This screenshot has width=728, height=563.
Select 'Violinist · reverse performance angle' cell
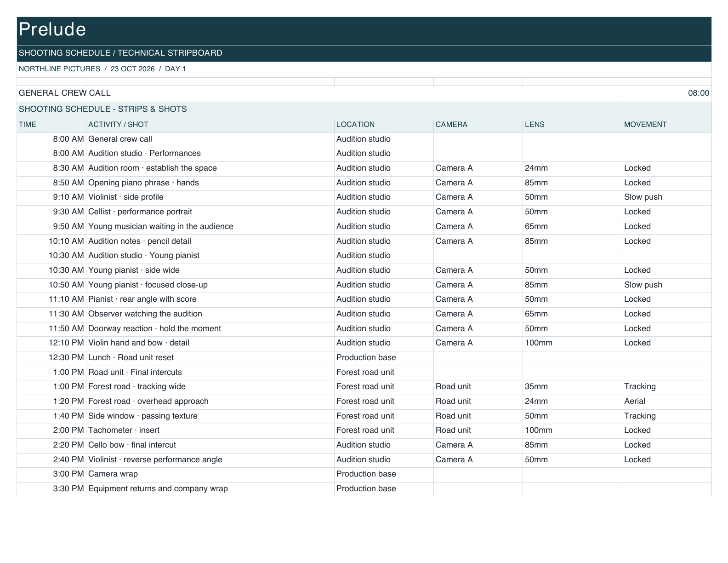210,460
